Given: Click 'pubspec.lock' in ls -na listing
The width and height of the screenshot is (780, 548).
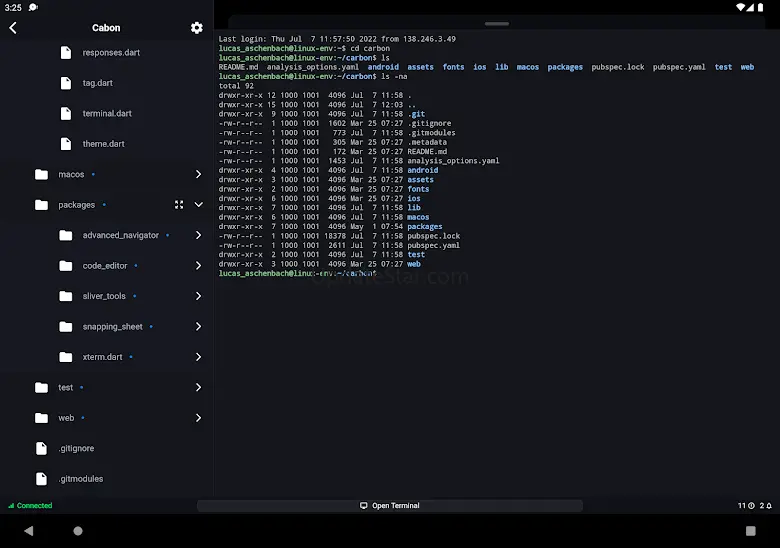Looking at the screenshot, I should coord(434,236).
